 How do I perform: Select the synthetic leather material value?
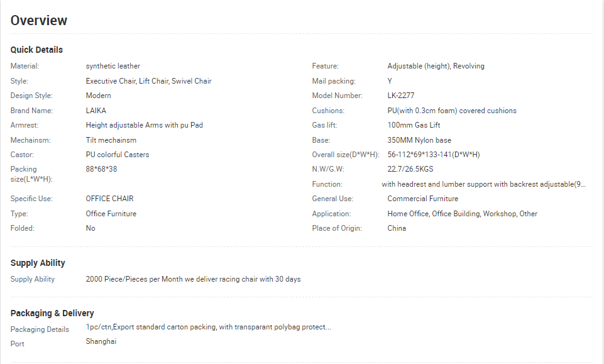pos(113,66)
